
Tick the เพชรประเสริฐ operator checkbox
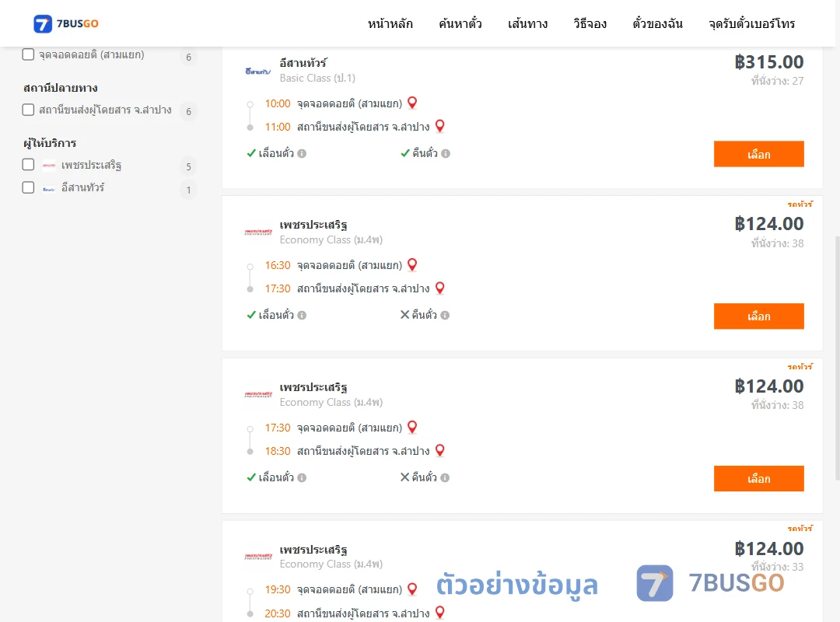pyautogui.click(x=29, y=165)
